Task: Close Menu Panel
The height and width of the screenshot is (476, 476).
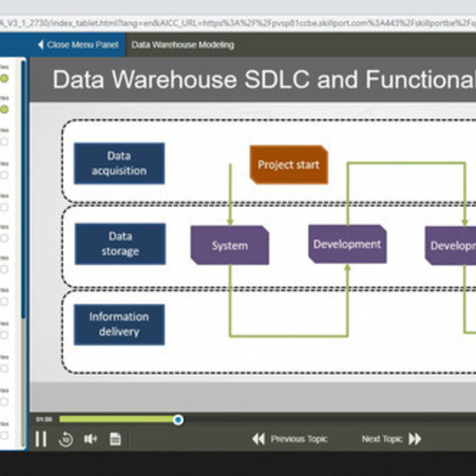Action: click(78, 45)
